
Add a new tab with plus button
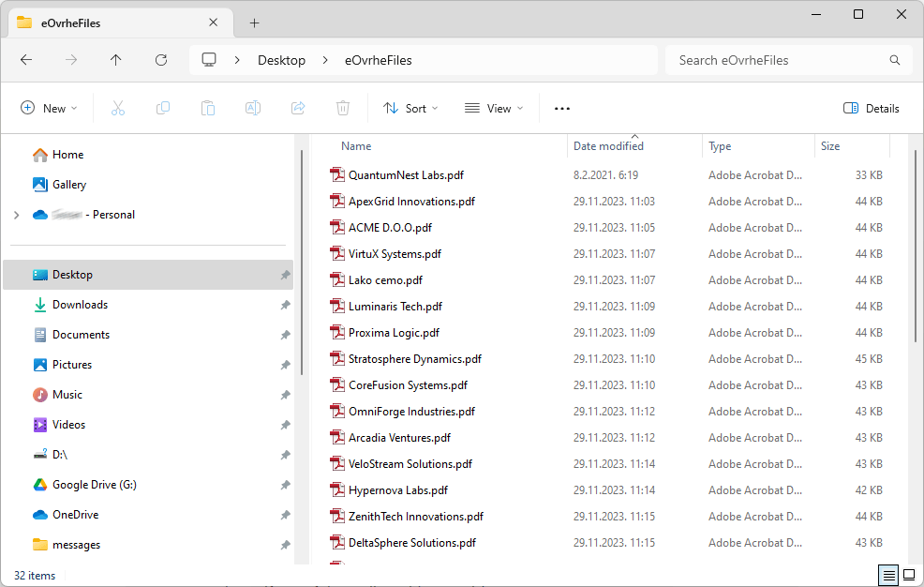[254, 23]
